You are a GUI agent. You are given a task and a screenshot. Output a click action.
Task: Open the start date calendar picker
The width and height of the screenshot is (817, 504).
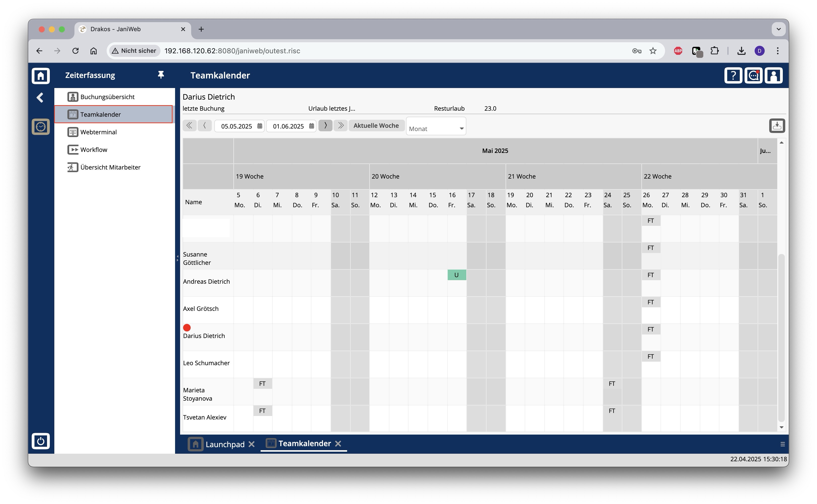click(260, 126)
